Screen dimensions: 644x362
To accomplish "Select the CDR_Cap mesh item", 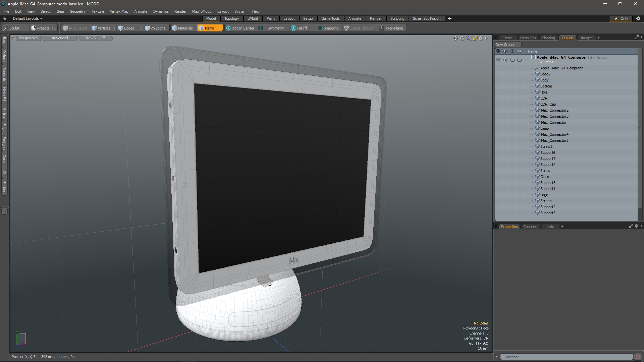I will point(548,104).
